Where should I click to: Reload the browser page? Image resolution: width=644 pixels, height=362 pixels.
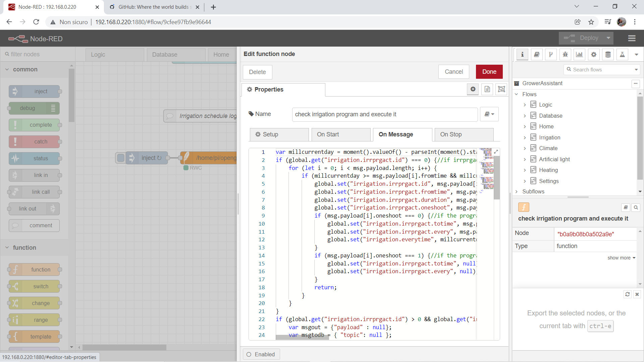pyautogui.click(x=36, y=22)
